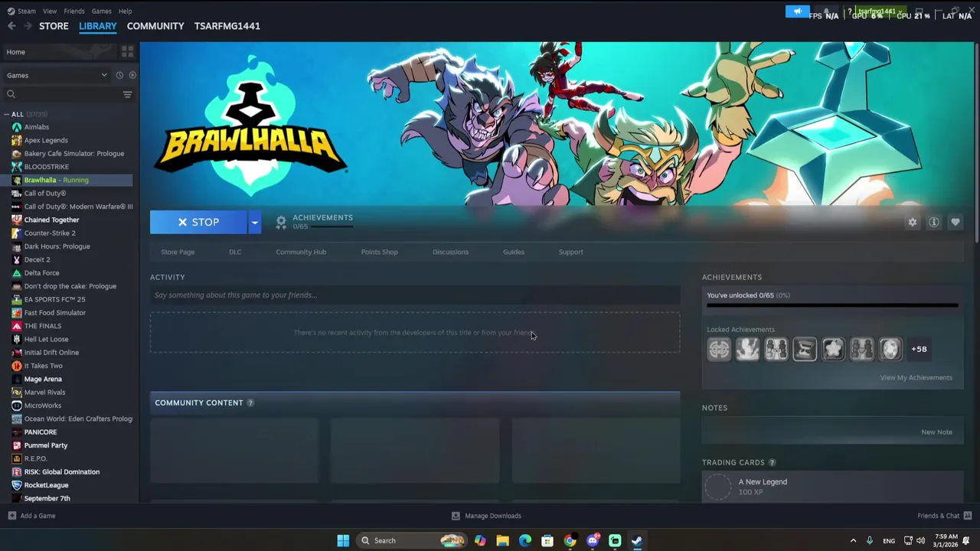The height and width of the screenshot is (551, 980).
Task: Open Google Chrome from the taskbar
Action: (x=570, y=540)
